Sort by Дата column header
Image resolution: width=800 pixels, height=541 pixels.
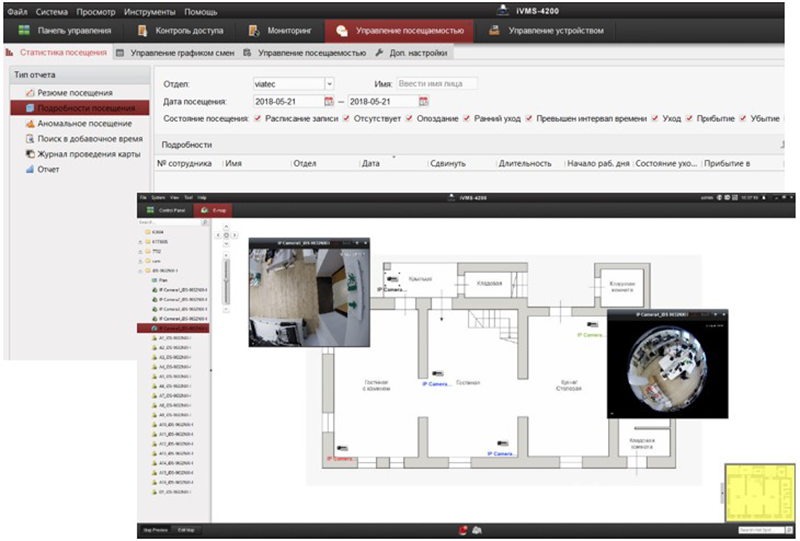point(371,164)
